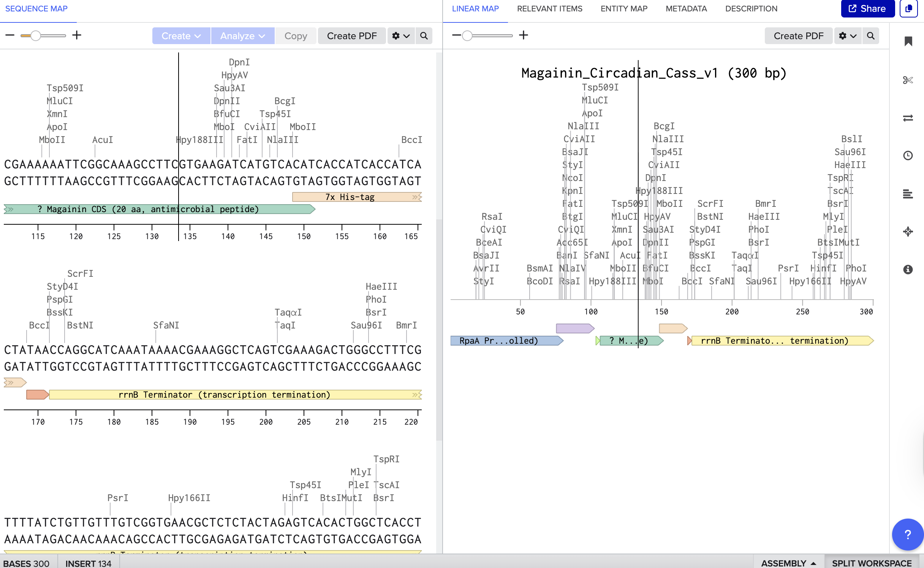
Task: Adjust the linear map zoom slider
Action: pos(467,36)
